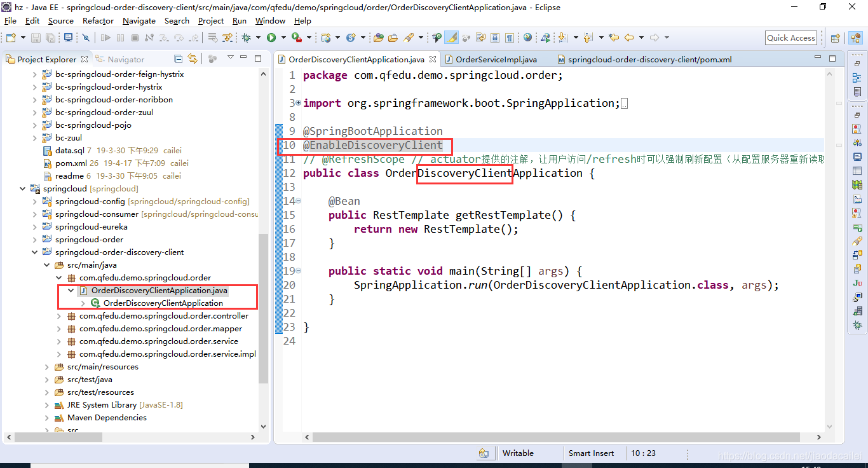868x468 pixels.
Task: Open the Back navigation history dropdown
Action: [641, 38]
